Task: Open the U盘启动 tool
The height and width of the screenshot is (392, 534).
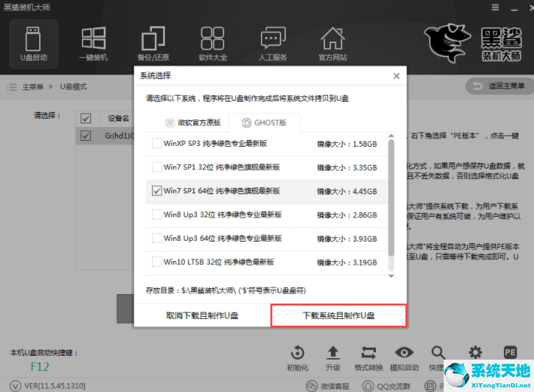Action: [33, 44]
